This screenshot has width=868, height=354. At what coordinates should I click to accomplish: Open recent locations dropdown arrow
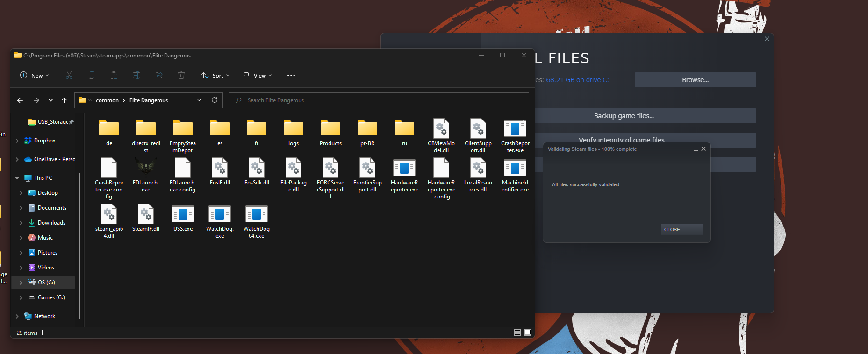pos(50,100)
